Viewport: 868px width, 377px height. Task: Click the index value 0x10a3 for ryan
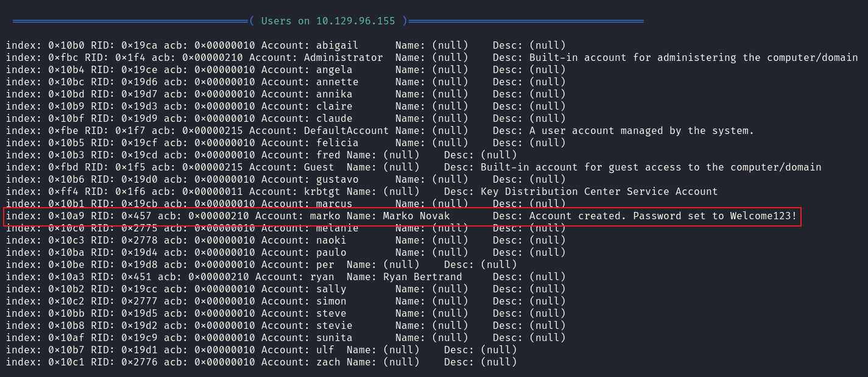pyautogui.click(x=66, y=277)
